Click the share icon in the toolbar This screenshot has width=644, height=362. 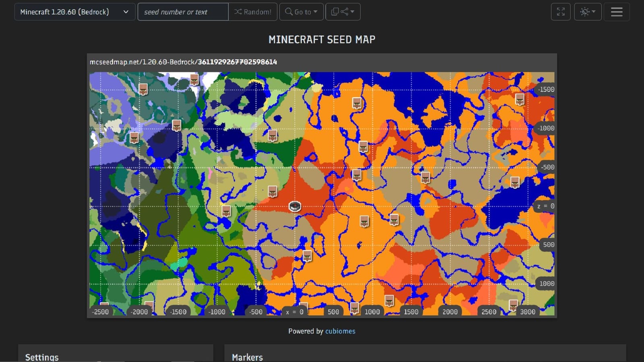click(x=346, y=12)
